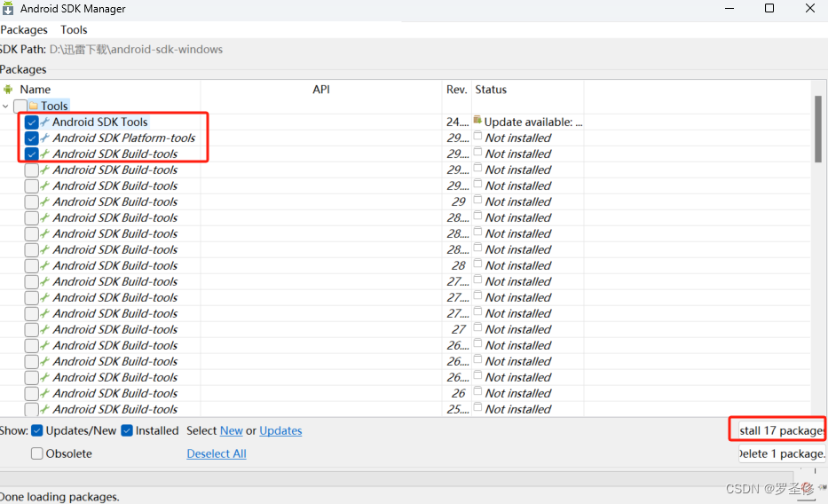Click Not installed icon in revision 25.... row
The width and height of the screenshot is (828, 504).
point(477,407)
